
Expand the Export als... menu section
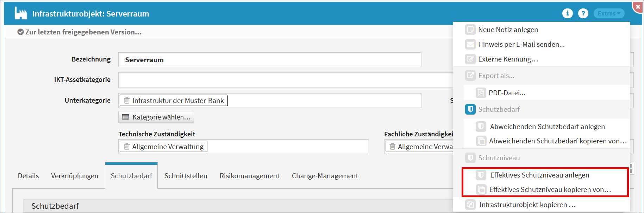(x=496, y=76)
